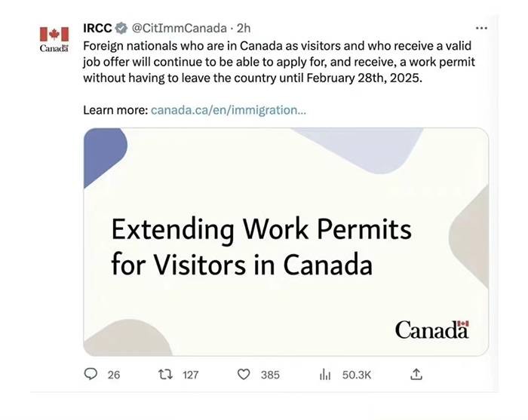Click the @CitImmCanada handle
This screenshot has height=420, width=528.
coord(179,28)
